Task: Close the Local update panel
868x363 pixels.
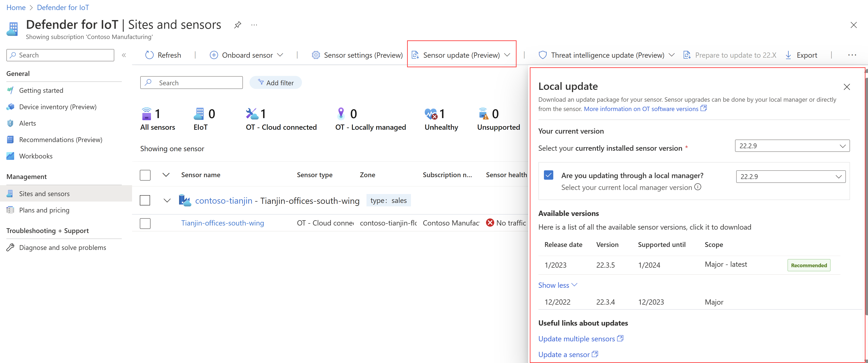Action: [846, 87]
